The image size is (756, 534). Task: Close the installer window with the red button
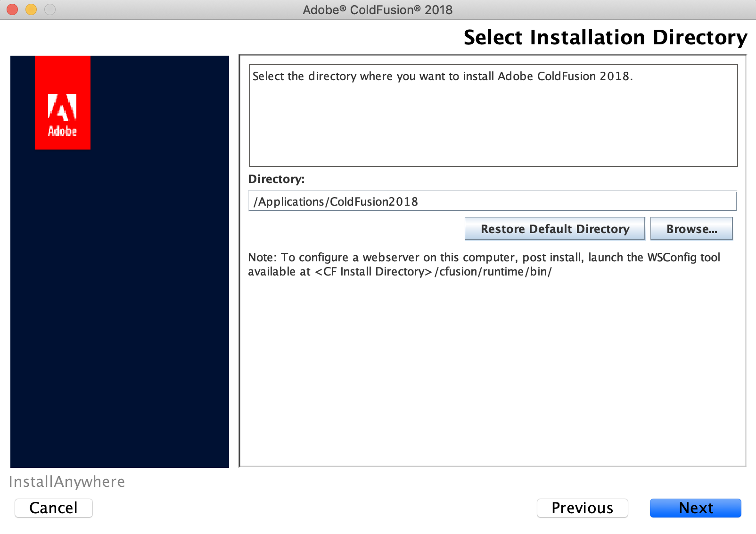point(12,9)
